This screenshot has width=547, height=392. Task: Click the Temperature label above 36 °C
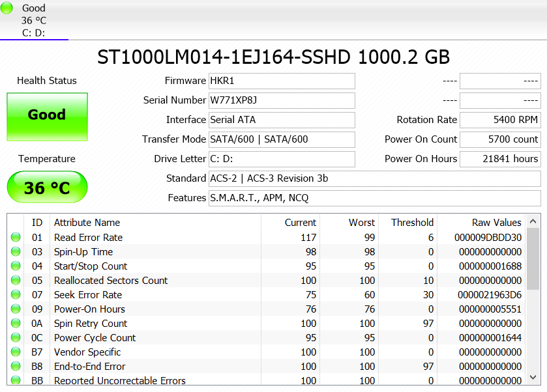pyautogui.click(x=47, y=159)
